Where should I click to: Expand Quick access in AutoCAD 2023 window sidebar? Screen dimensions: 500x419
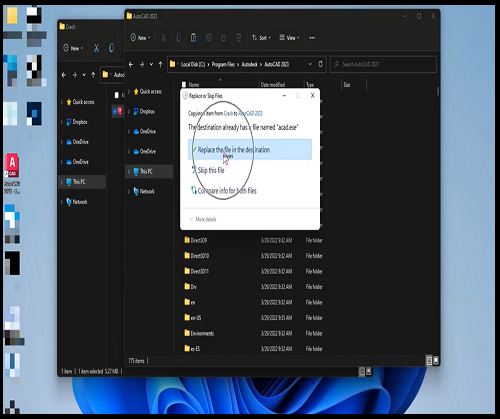point(129,91)
